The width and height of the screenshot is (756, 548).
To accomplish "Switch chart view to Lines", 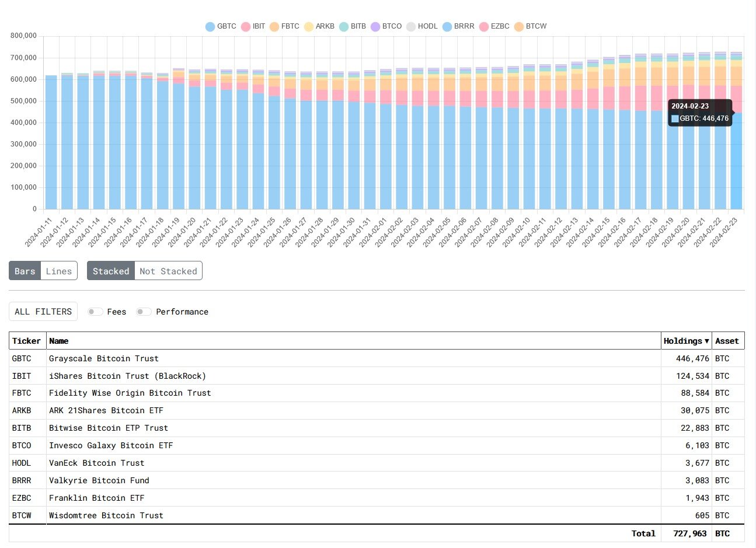I will tap(59, 271).
